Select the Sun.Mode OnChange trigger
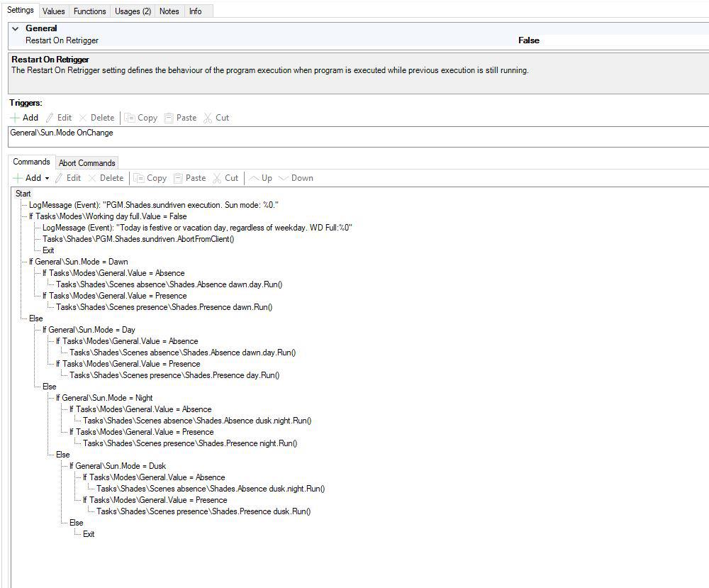This screenshot has width=709, height=588. 62,133
